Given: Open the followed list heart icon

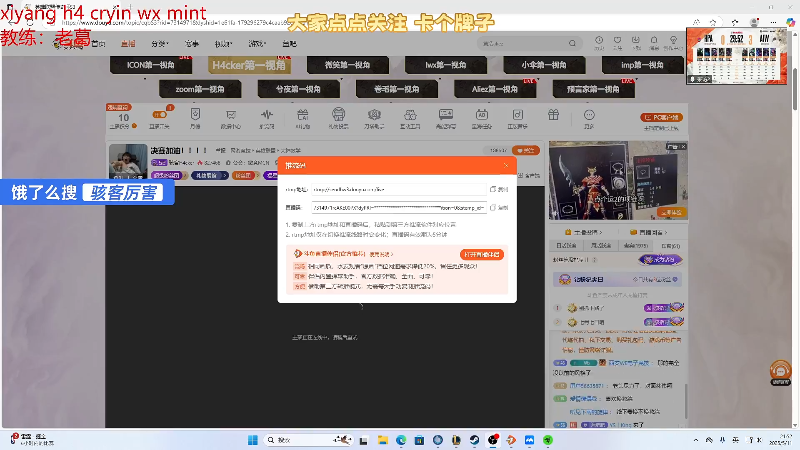Looking at the screenshot, I should point(617,42).
